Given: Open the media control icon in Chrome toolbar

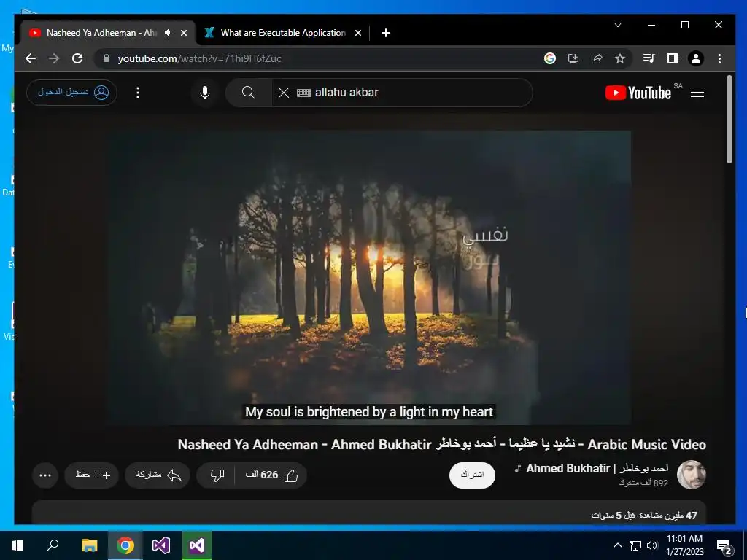Looking at the screenshot, I should (x=649, y=58).
